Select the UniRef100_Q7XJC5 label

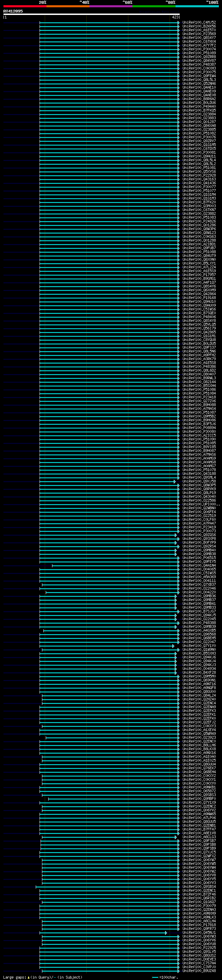pyautogui.click(x=199, y=852)
